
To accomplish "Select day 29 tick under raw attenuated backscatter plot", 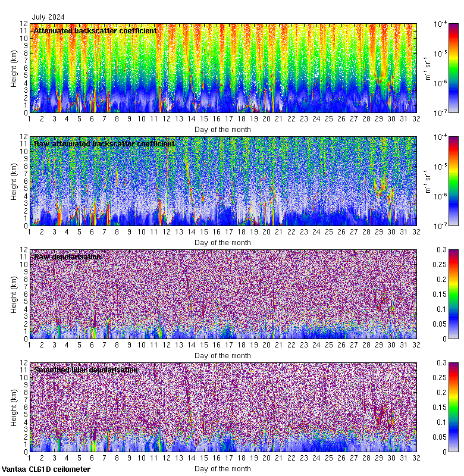I will (378, 231).
